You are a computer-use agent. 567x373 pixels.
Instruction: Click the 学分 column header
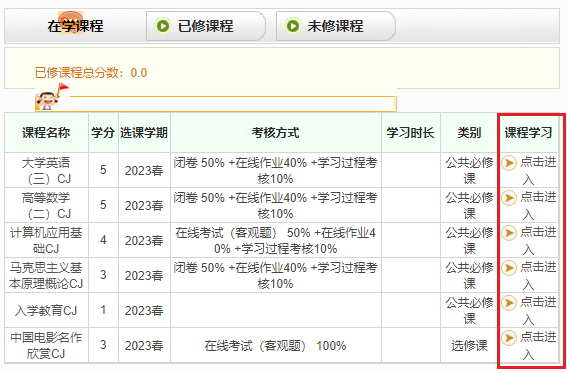[103, 133]
